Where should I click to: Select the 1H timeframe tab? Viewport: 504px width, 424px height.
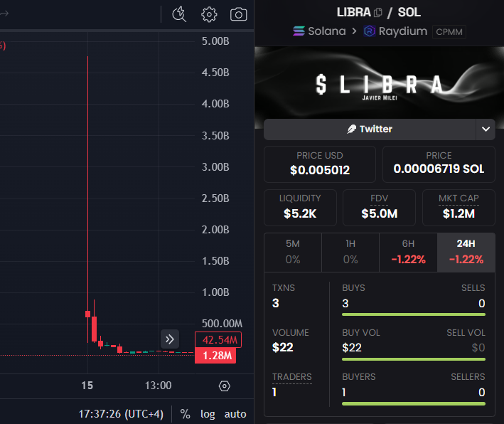click(350, 253)
